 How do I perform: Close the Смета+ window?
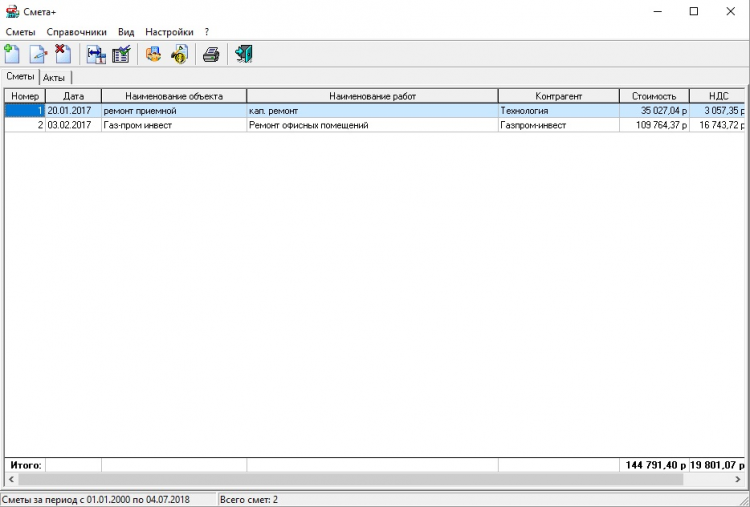(x=730, y=11)
